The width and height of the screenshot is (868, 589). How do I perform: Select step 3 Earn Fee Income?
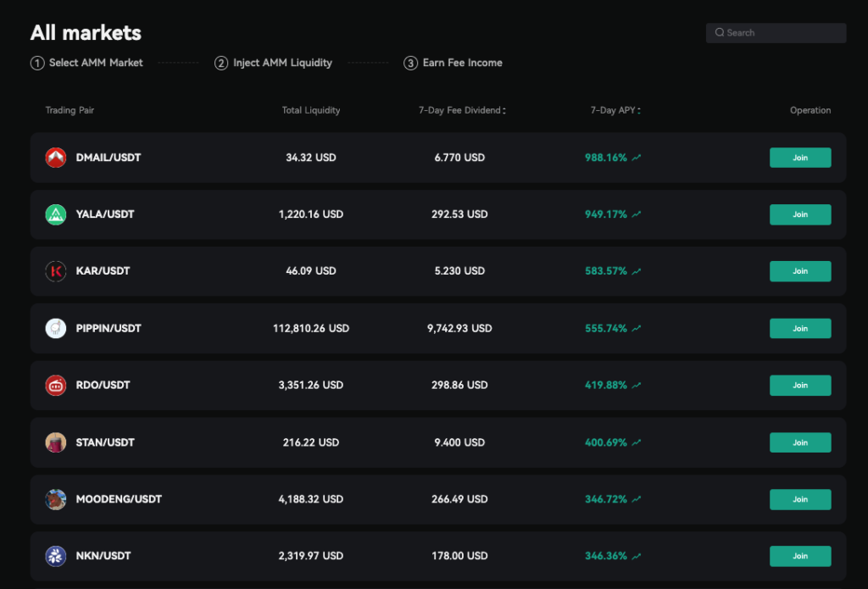tap(453, 63)
